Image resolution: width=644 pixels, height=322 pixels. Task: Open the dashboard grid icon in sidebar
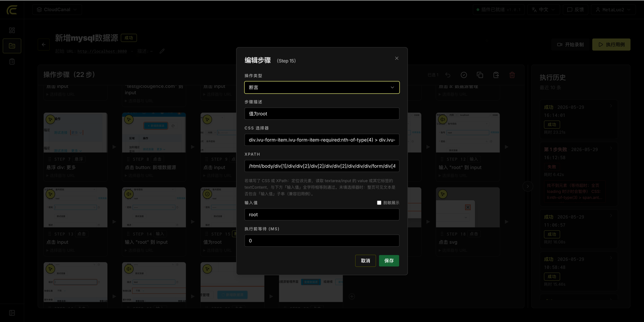12,30
